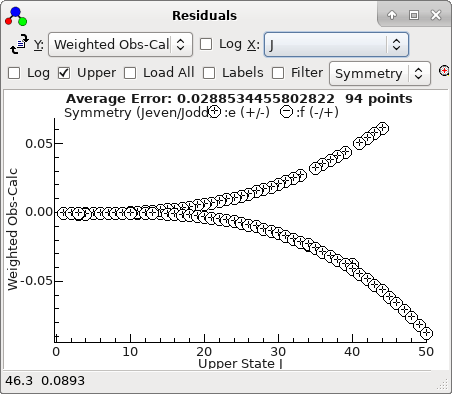452x394 pixels.
Task: Click the Residuals window title bar
Action: [x=204, y=15]
